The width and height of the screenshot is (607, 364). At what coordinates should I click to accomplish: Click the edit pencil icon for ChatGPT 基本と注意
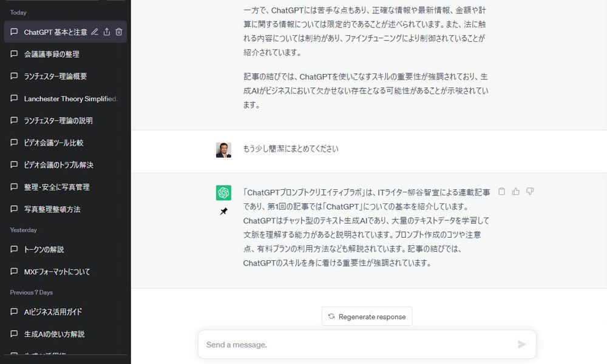point(95,32)
